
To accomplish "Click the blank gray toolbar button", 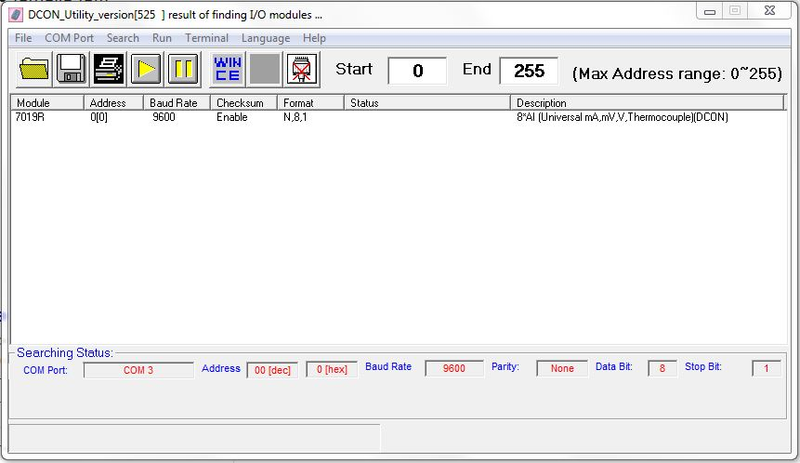I will pos(264,70).
